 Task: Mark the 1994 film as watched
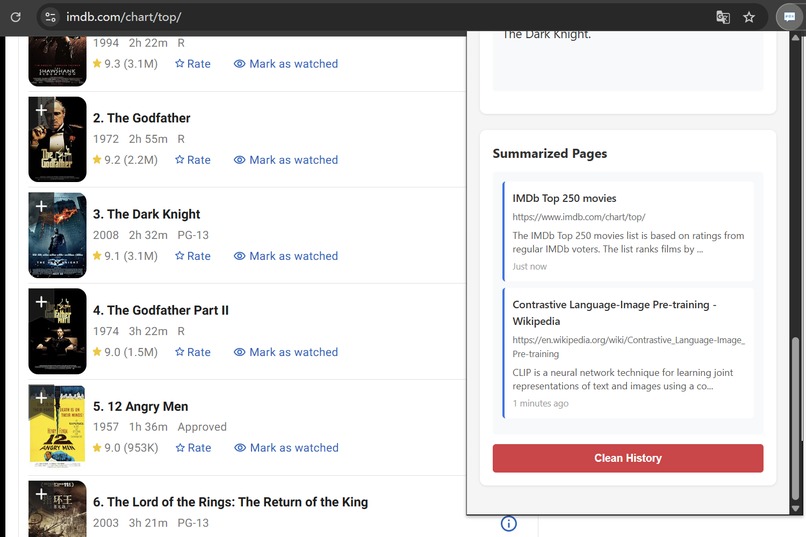(286, 64)
